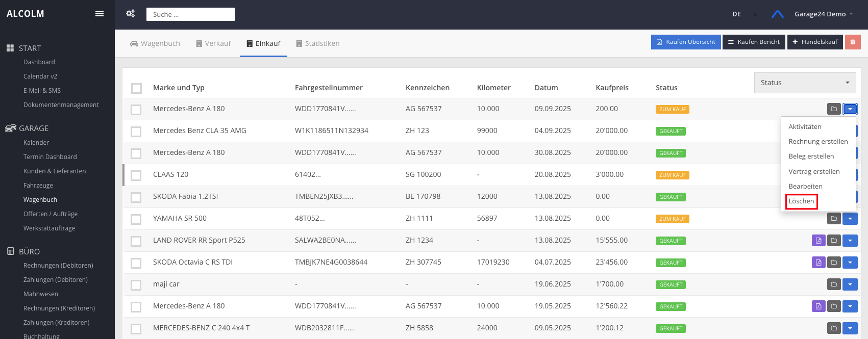868x339 pixels.
Task: Choose Löschen from the context menu
Action: point(801,201)
